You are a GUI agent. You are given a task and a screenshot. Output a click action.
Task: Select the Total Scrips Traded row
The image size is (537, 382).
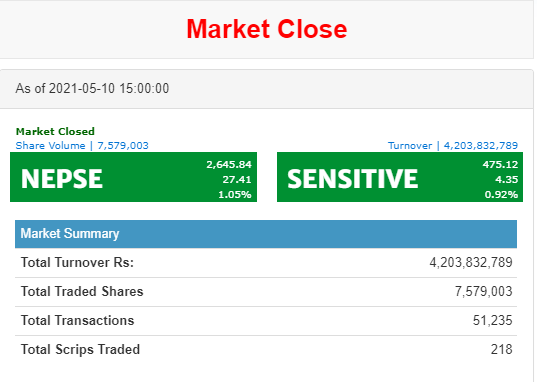click(266, 350)
